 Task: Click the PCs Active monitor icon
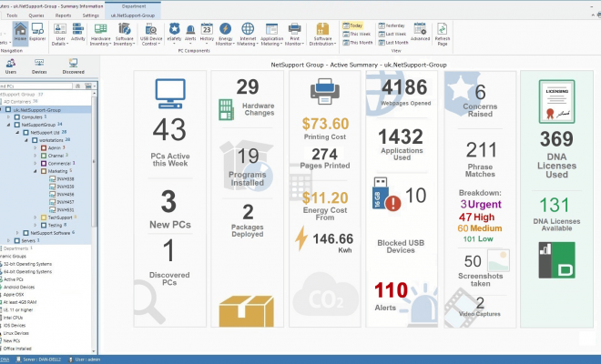coord(170,94)
